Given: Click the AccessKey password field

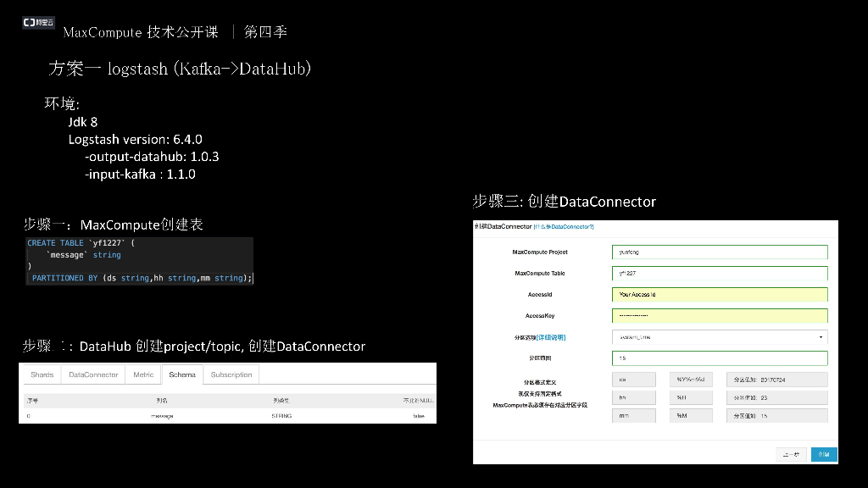Looking at the screenshot, I should [720, 315].
